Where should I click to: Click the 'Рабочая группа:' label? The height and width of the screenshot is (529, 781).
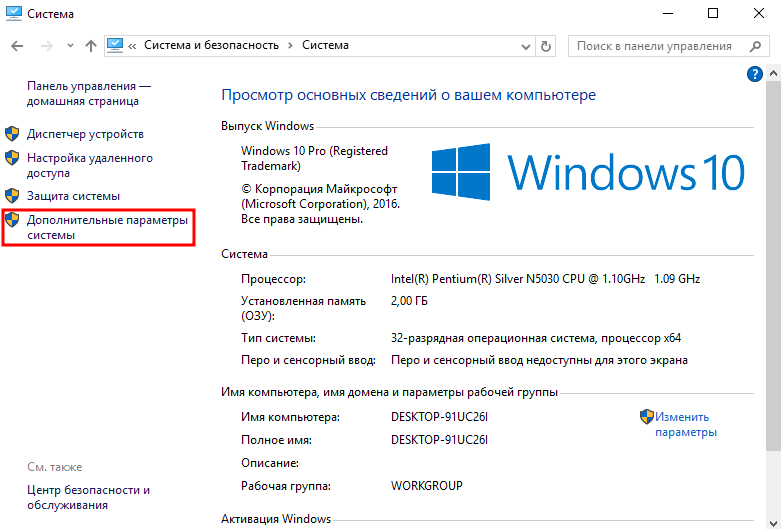pos(286,486)
